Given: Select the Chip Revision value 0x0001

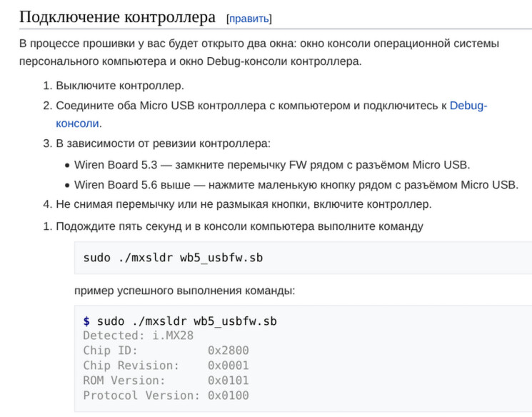Looking at the screenshot, I should pyautogui.click(x=228, y=366).
